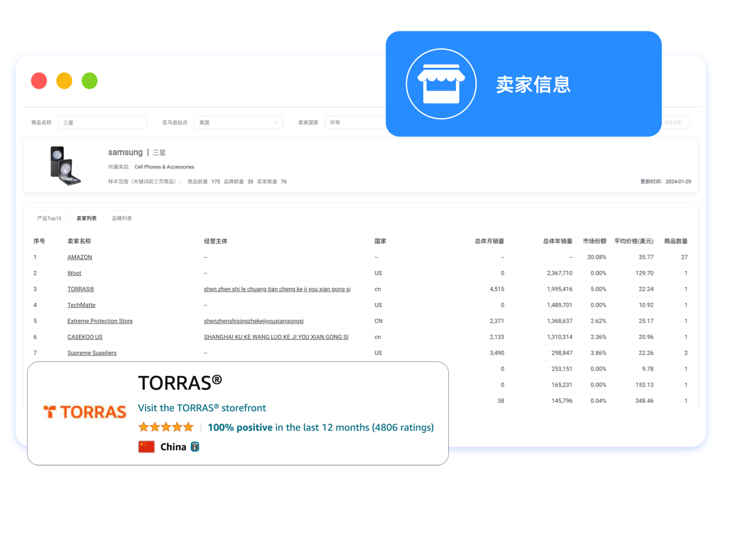This screenshot has width=756, height=553.
Task: Click the 20.08% market share cell
Action: pos(597,257)
